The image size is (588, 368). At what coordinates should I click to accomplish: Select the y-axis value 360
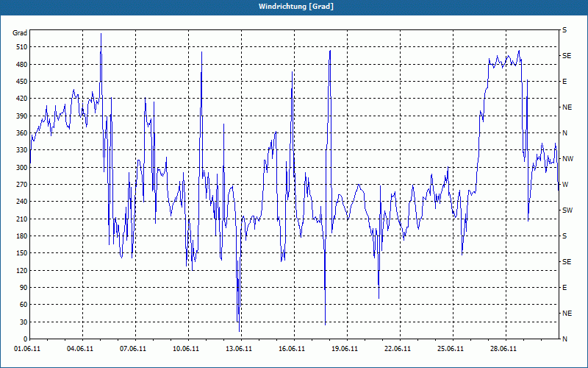click(22, 133)
